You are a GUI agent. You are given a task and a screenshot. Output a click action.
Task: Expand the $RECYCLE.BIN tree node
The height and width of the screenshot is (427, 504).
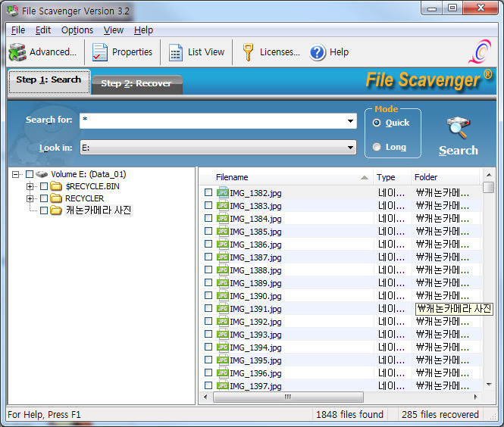(30, 186)
